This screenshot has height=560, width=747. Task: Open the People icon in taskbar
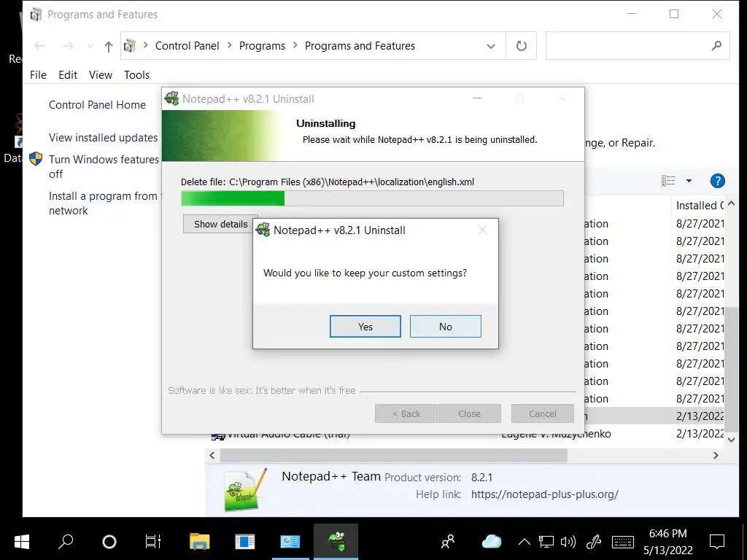point(448,542)
